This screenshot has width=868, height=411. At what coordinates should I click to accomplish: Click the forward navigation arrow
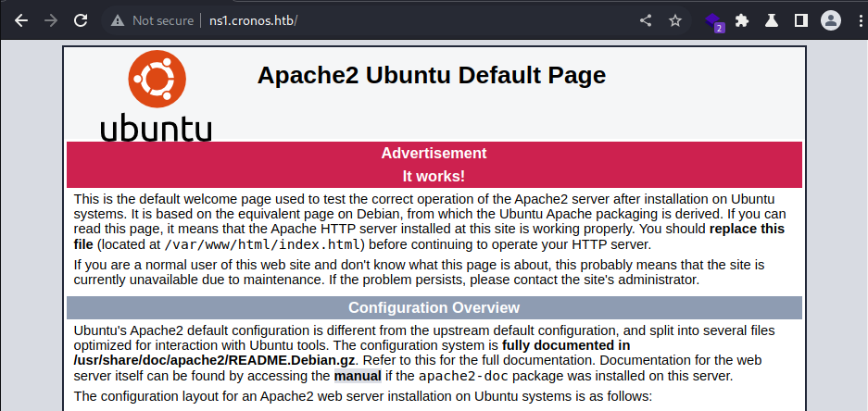pos(51,21)
